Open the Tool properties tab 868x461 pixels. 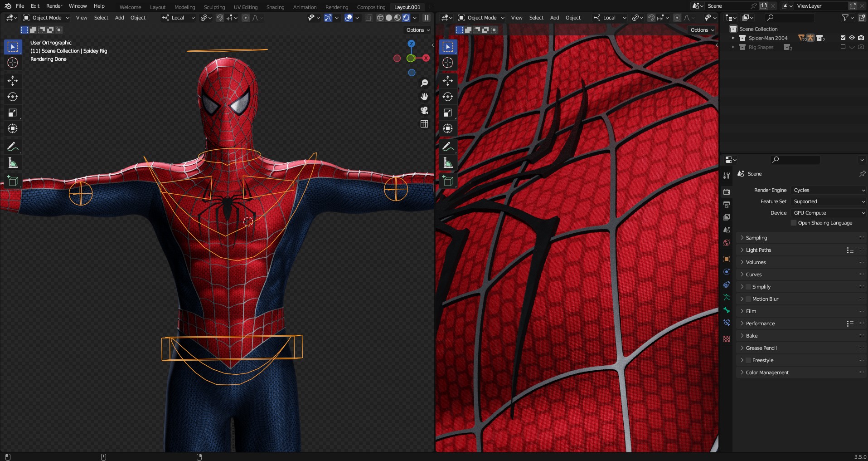(727, 176)
